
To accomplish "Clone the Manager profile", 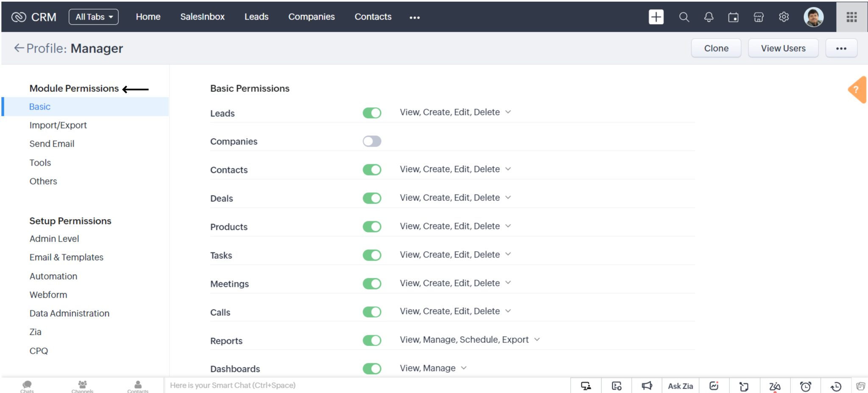I will 716,48.
